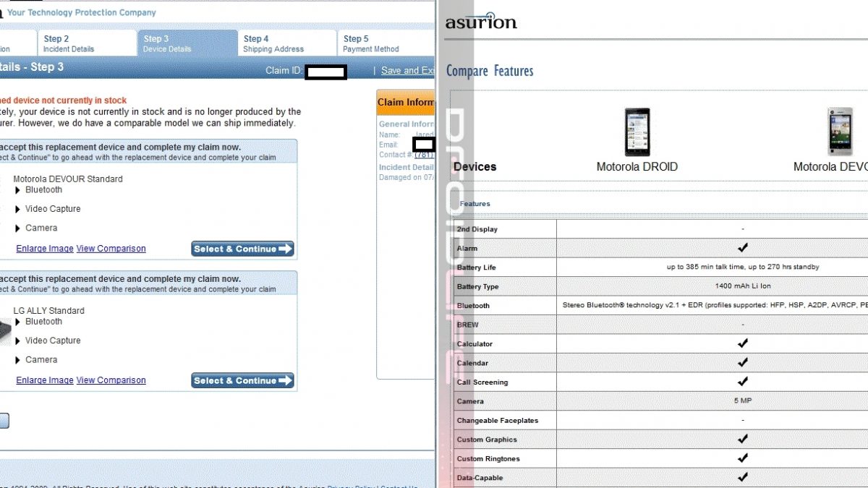Select the Step 3 Device Details tab
Image resolution: width=868 pixels, height=488 pixels.
tap(187, 43)
